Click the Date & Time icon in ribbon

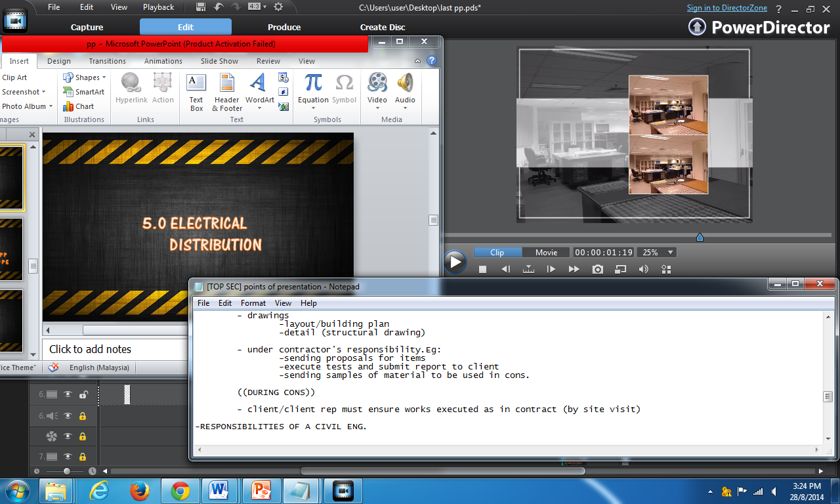coord(283,77)
